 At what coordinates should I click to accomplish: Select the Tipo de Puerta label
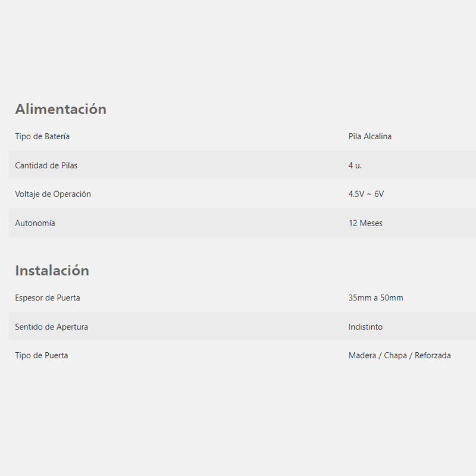[41, 355]
